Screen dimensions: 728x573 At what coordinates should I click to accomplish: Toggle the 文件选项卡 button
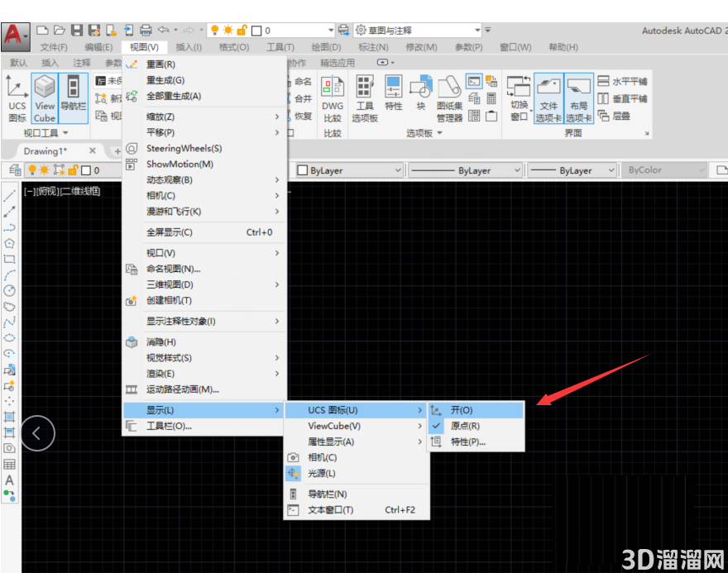[548, 98]
